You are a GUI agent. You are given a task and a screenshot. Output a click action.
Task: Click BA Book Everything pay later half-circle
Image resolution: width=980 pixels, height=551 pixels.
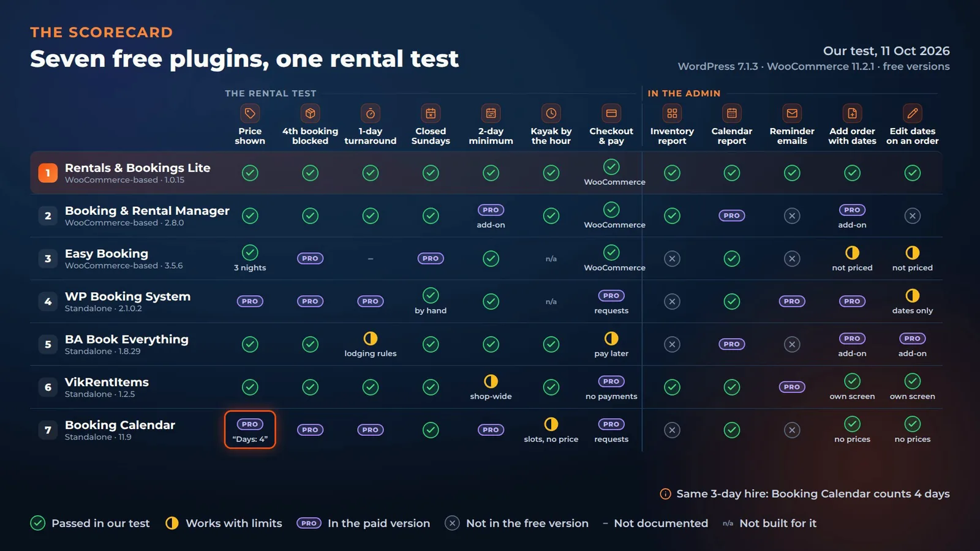tap(611, 338)
